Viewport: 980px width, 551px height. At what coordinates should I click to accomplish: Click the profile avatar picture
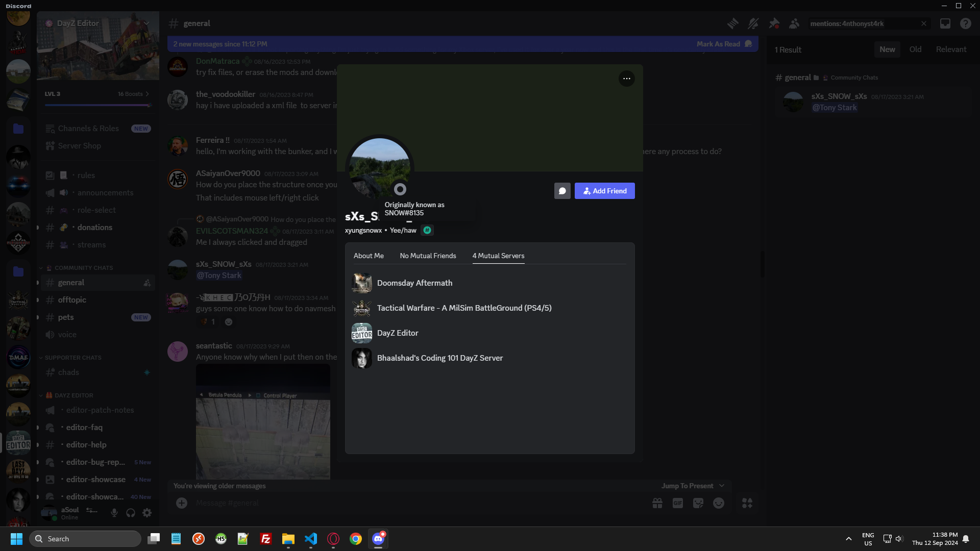(x=380, y=168)
